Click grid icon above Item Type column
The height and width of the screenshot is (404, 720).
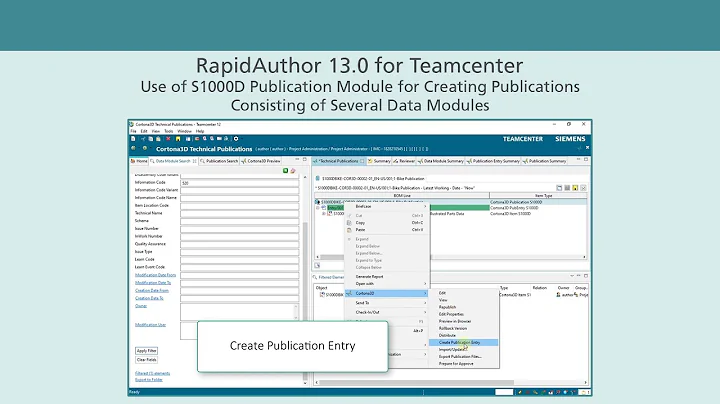pos(567,188)
